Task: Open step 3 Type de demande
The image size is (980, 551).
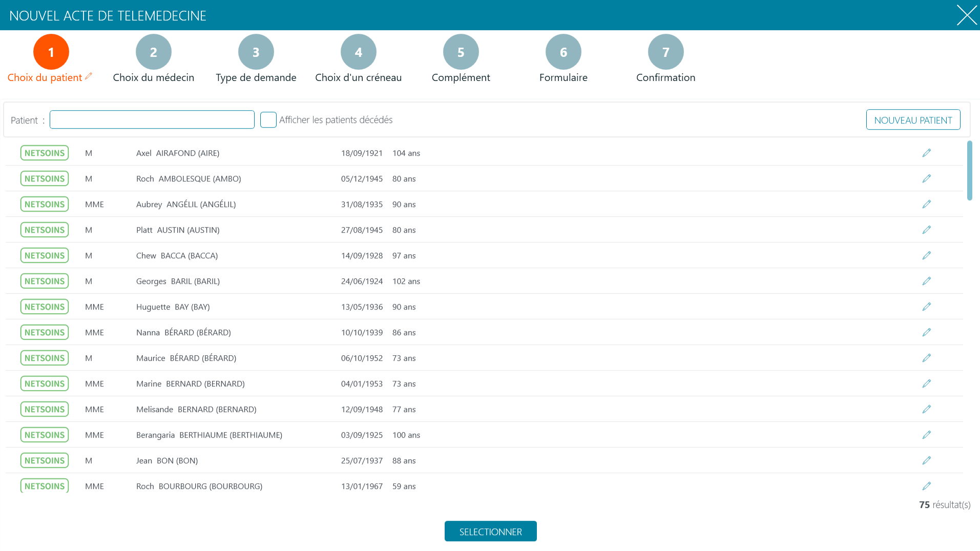Action: (x=256, y=52)
